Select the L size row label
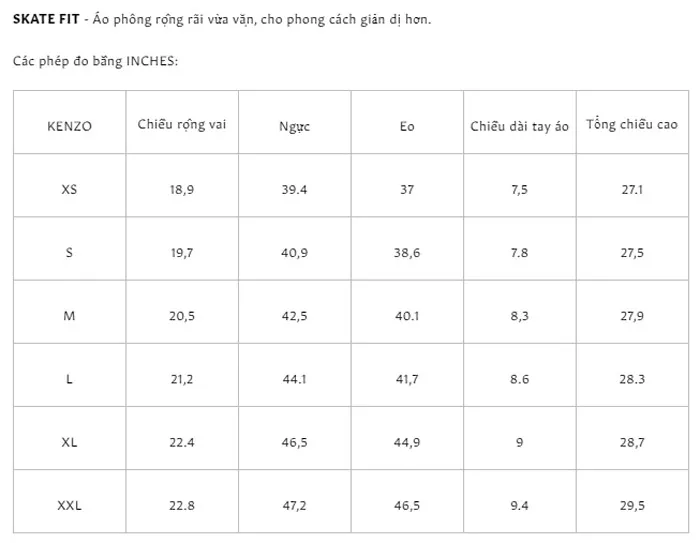700x543 pixels. point(69,379)
